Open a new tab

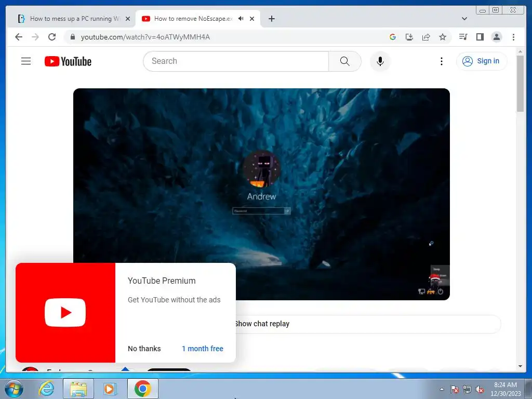point(271,19)
